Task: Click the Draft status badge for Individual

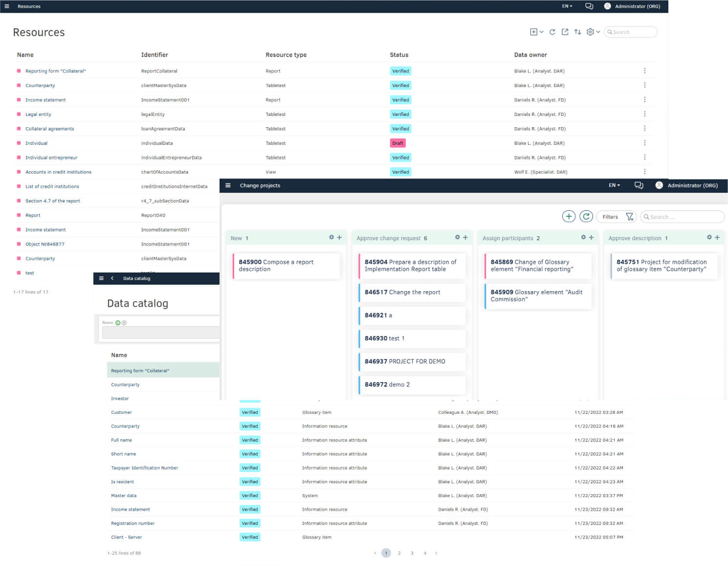Action: [397, 143]
